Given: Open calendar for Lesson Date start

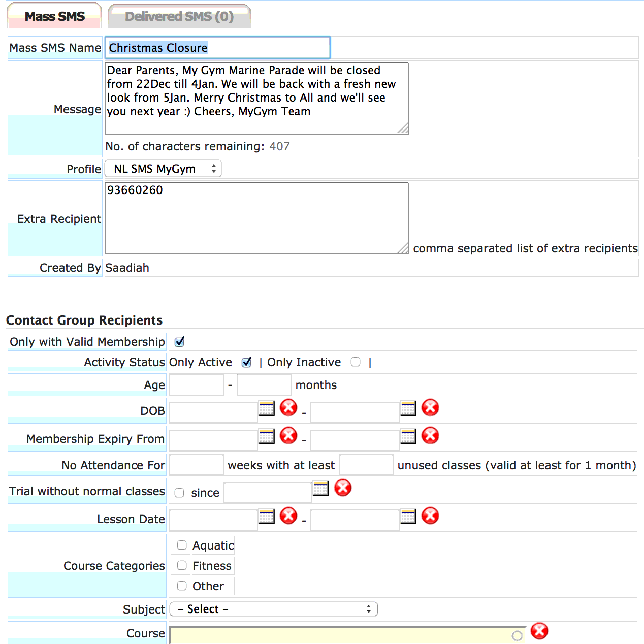Looking at the screenshot, I should [x=267, y=517].
